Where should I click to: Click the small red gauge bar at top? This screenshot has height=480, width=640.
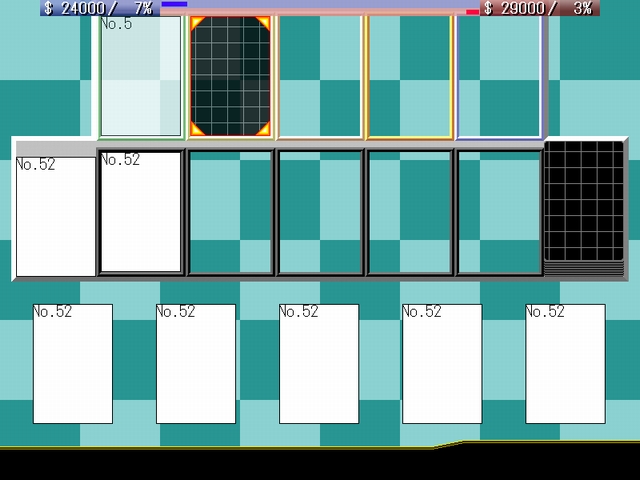click(472, 12)
